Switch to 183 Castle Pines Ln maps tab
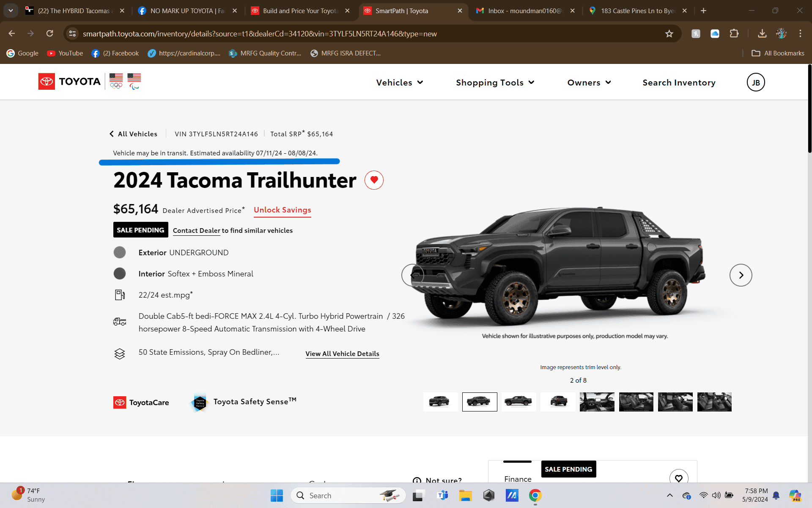The height and width of the screenshot is (508, 812). pos(638,11)
